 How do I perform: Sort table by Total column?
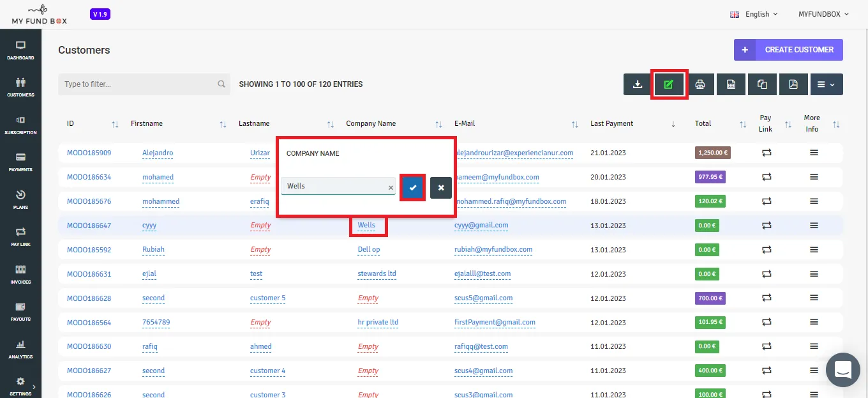(743, 124)
